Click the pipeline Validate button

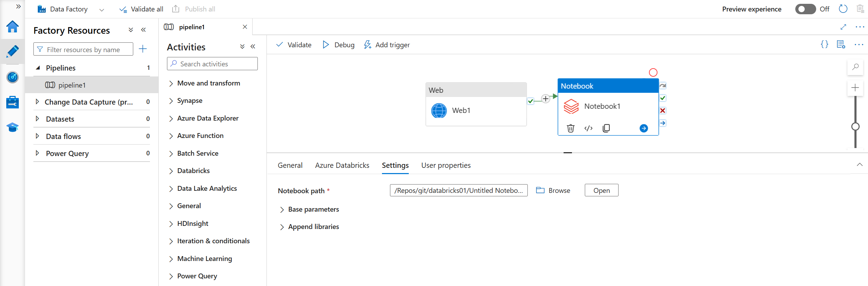pyautogui.click(x=294, y=45)
